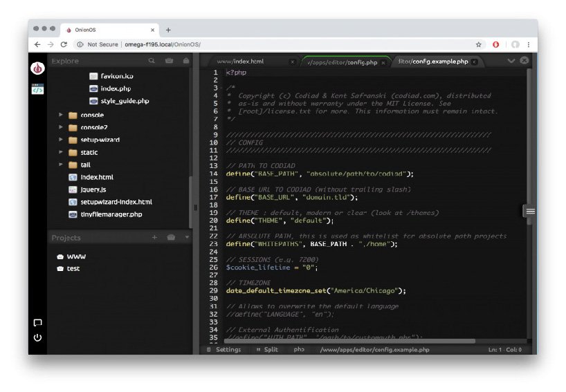Click the Not Secure site info icon
This screenshot has height=392, width=566.
tap(80, 44)
